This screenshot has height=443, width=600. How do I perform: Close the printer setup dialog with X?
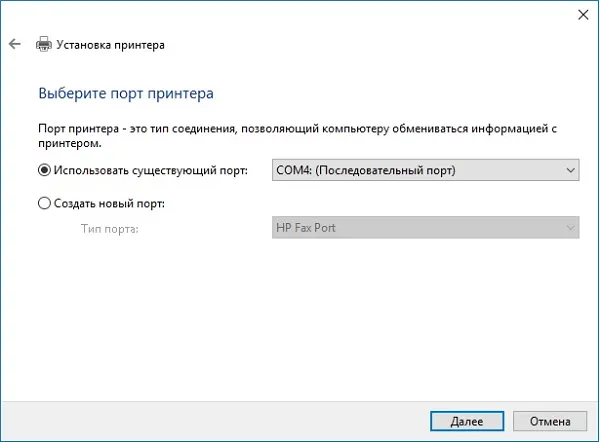coord(583,15)
